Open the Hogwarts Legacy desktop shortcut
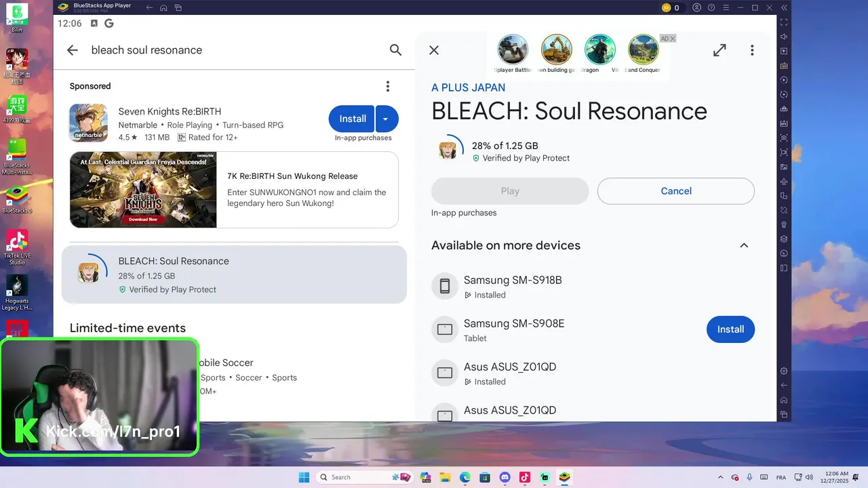 tap(17, 292)
